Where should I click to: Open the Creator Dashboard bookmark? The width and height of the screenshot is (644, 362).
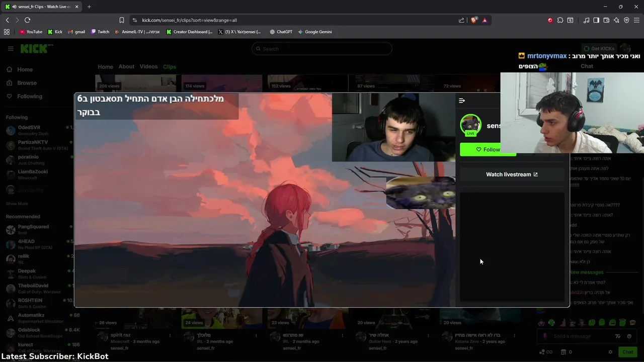(x=190, y=32)
